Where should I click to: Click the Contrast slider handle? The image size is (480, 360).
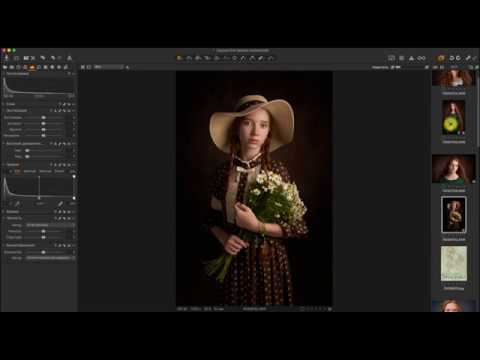click(43, 124)
